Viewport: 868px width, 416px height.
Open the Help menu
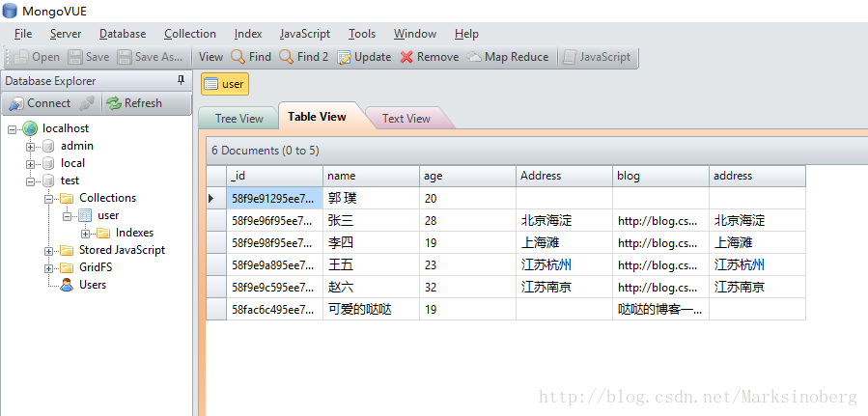[x=466, y=34]
